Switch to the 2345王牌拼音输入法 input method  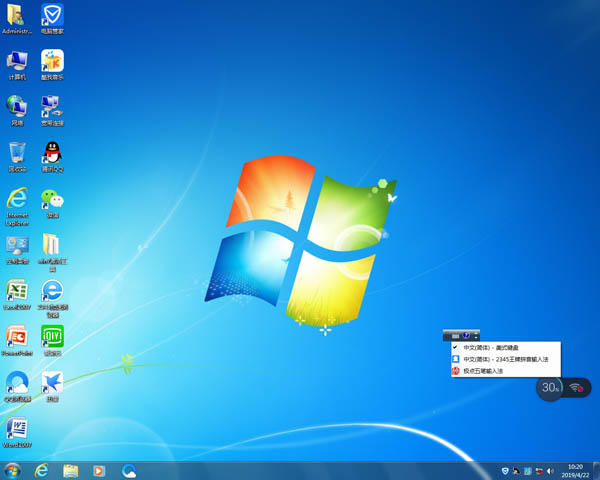(505, 359)
